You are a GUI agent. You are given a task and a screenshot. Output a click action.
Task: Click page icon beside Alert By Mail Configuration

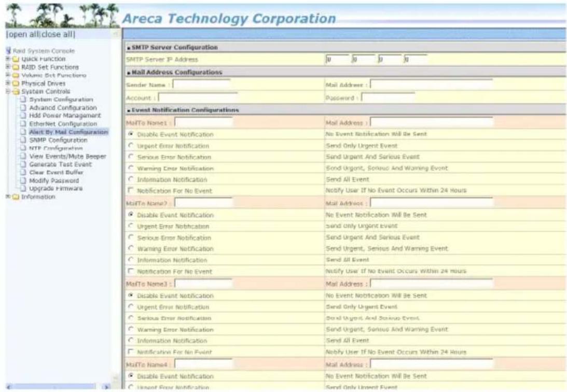pos(23,132)
